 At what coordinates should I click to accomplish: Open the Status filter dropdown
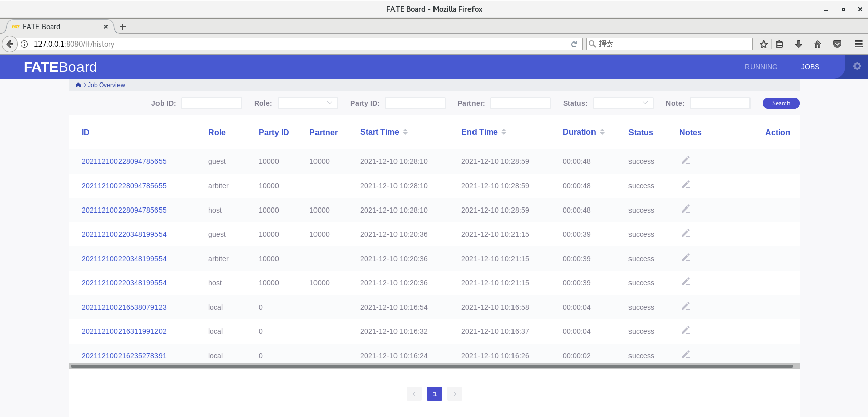click(x=623, y=103)
